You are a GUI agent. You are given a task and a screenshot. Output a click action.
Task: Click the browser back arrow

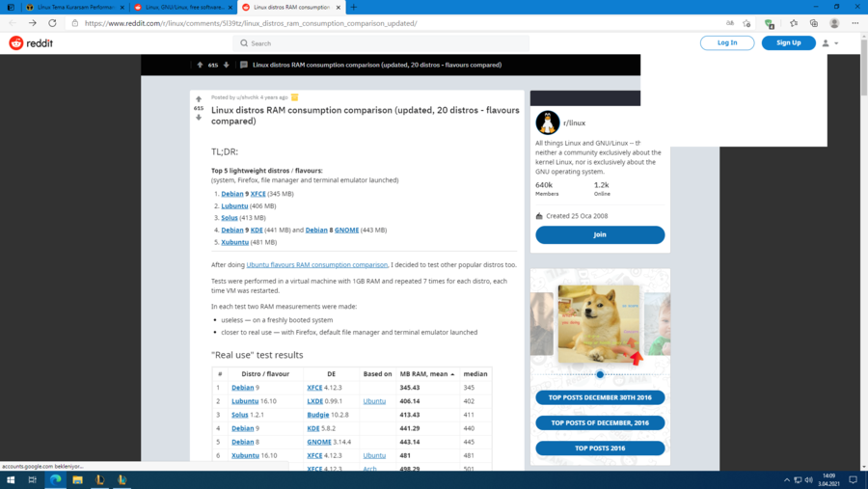[13, 23]
